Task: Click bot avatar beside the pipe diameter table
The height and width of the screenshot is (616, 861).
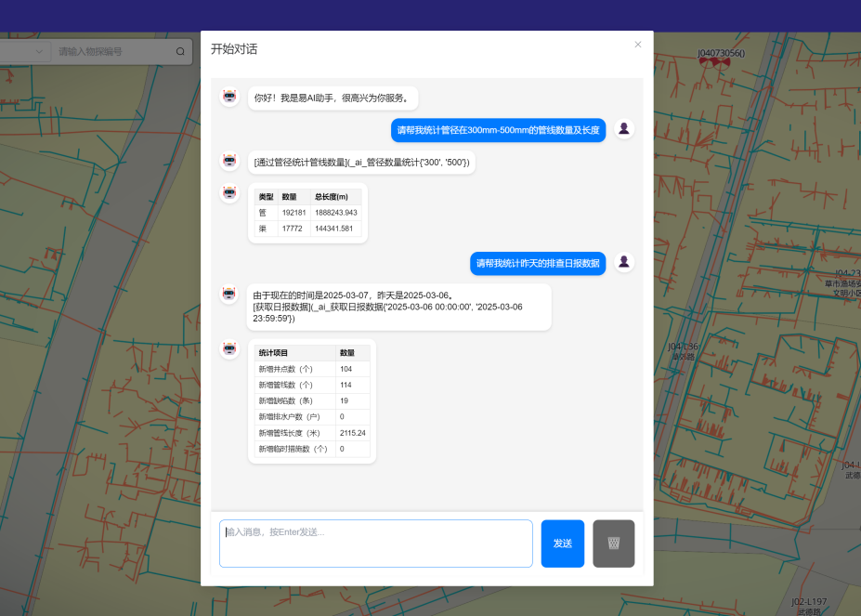Action: (x=229, y=193)
